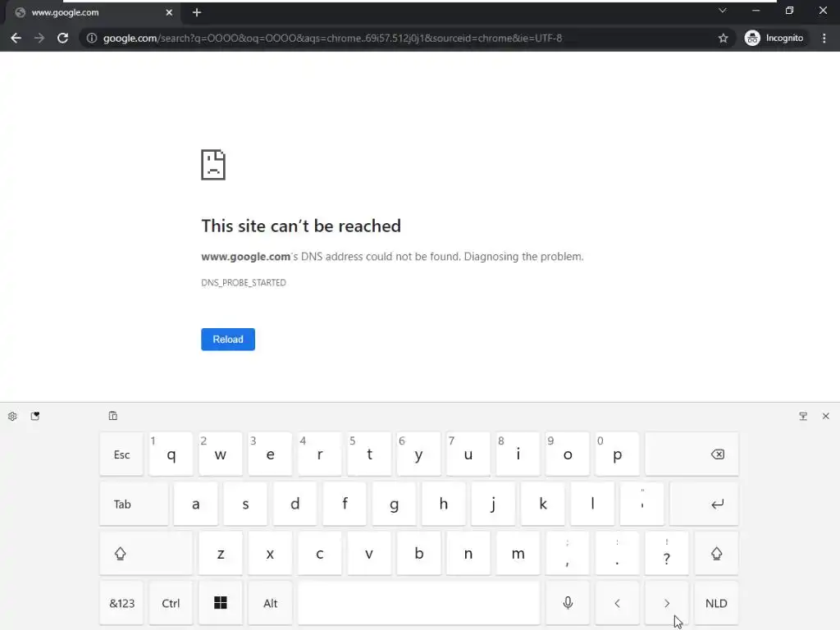The height and width of the screenshot is (630, 840).
Task: Tap the g key
Action: point(394,504)
